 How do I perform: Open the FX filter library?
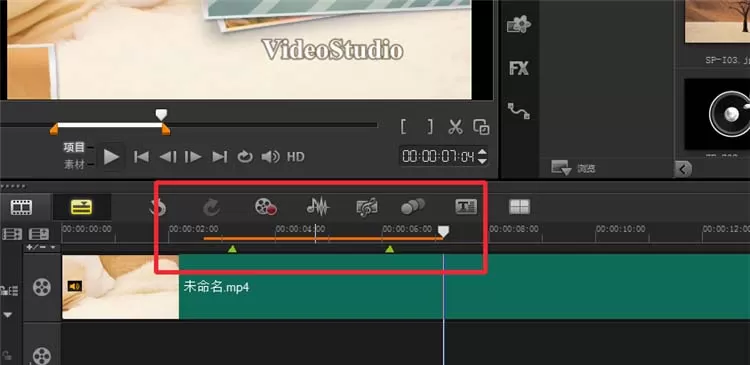click(x=519, y=69)
